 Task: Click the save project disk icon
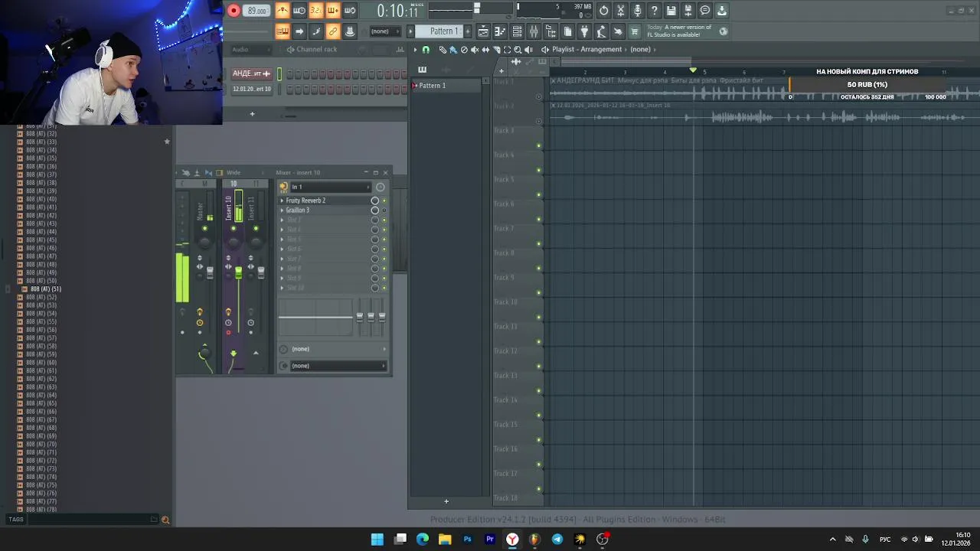point(671,11)
